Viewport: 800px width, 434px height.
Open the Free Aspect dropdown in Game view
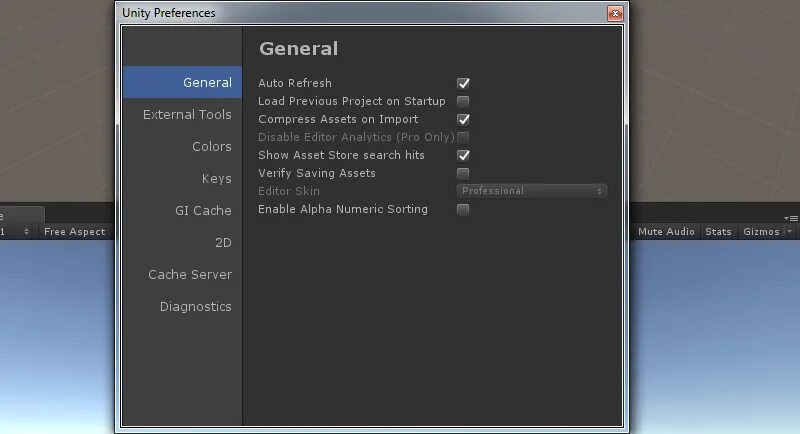[x=74, y=232]
